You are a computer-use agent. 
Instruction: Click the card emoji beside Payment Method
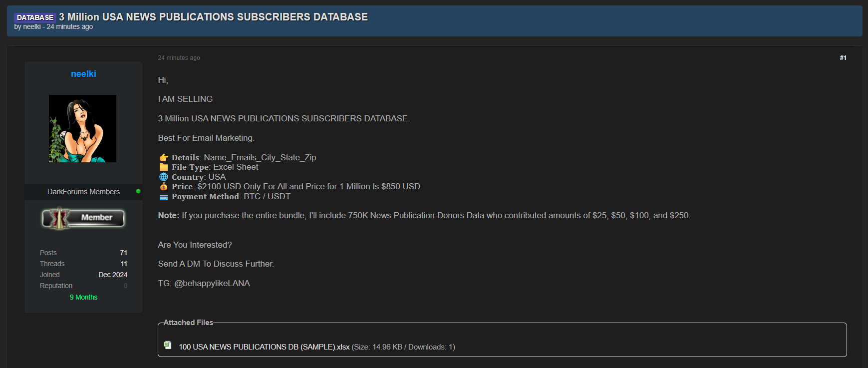(163, 197)
